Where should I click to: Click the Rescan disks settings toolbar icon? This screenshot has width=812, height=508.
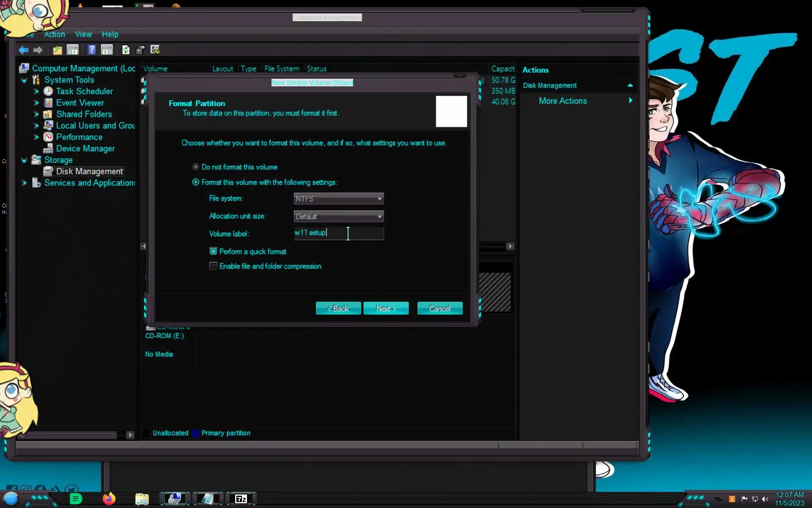[x=155, y=50]
